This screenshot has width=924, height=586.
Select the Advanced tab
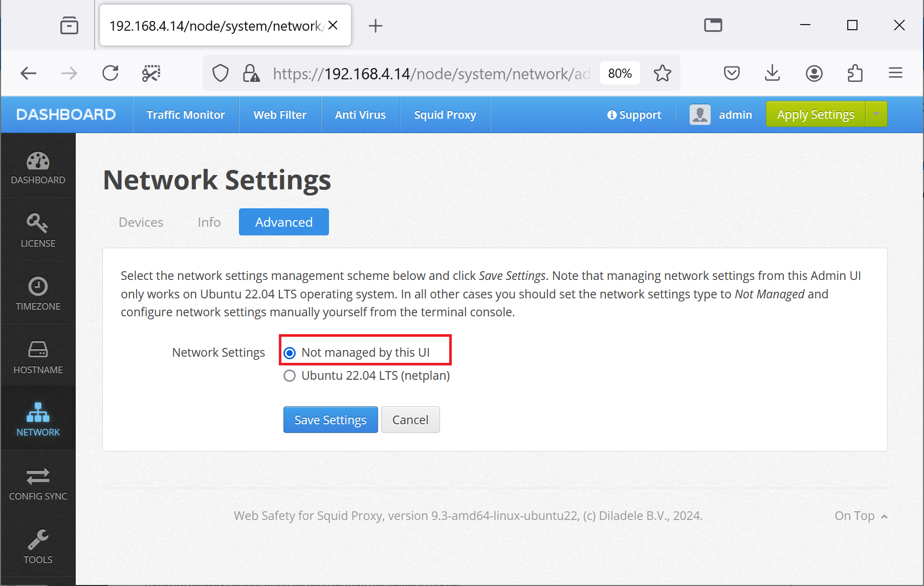pos(284,222)
